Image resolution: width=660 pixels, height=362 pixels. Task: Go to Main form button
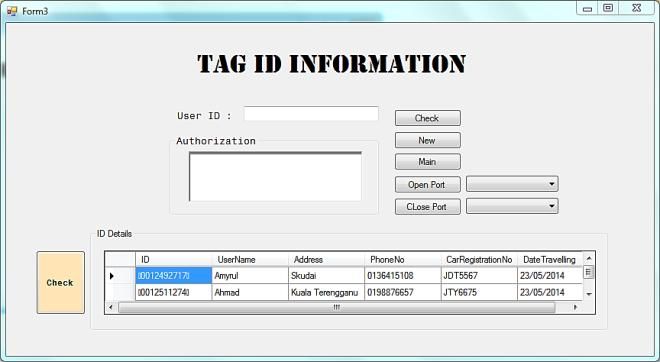point(428,162)
